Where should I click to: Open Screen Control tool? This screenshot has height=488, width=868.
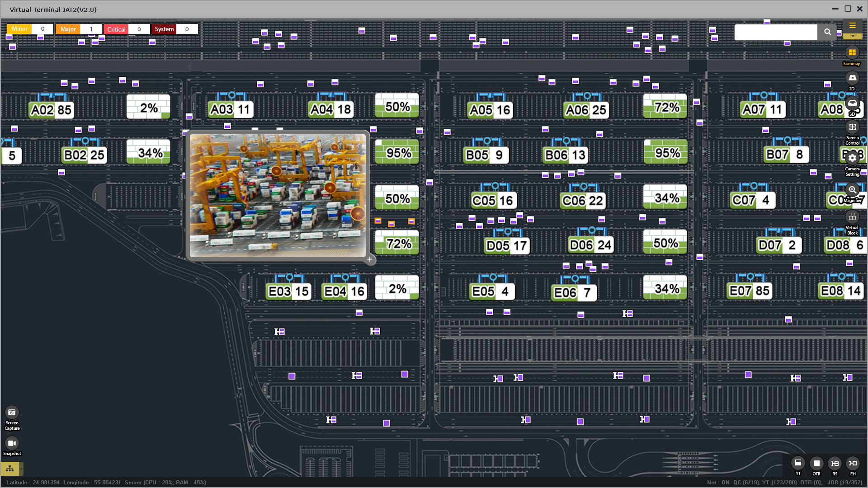852,127
